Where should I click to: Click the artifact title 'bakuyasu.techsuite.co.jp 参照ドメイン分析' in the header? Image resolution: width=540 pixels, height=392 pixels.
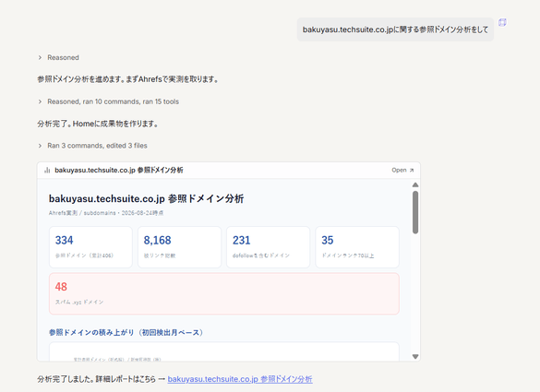click(119, 170)
